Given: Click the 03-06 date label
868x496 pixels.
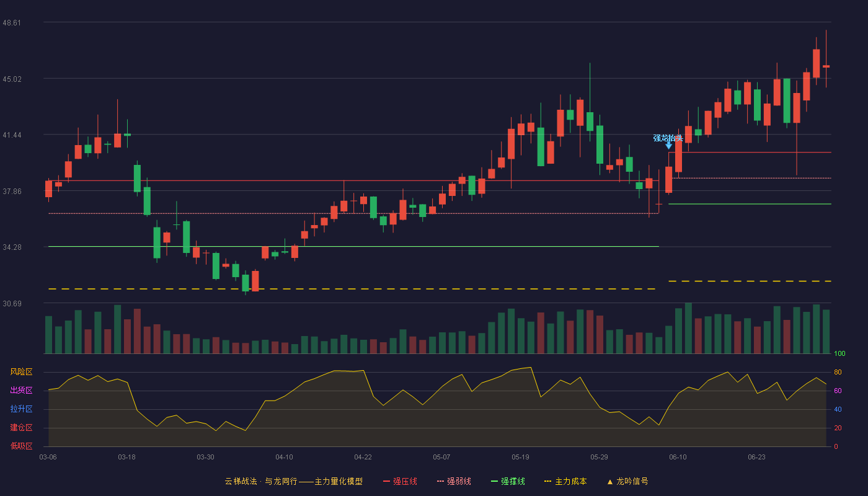Looking at the screenshot, I should pyautogui.click(x=48, y=457).
